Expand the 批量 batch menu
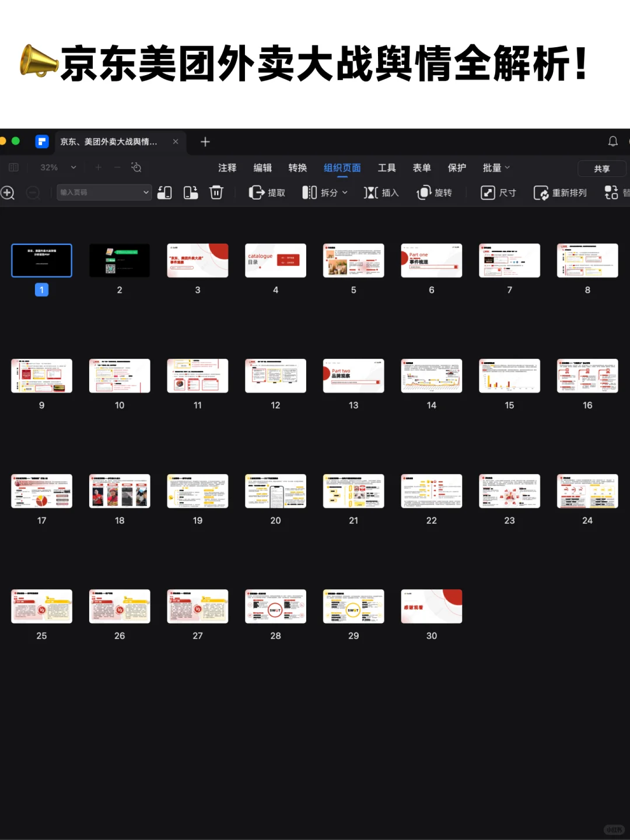Image resolution: width=630 pixels, height=840 pixels. point(496,167)
